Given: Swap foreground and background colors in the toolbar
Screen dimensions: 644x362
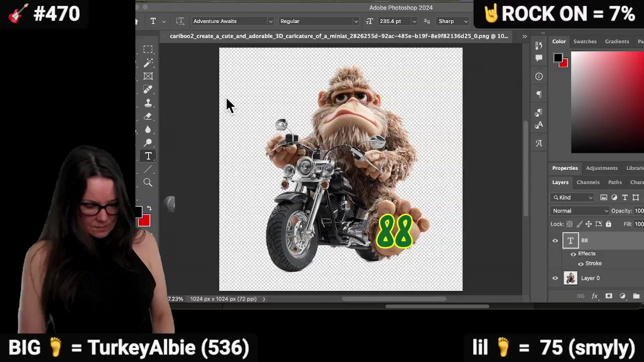Looking at the screenshot, I should tap(149, 208).
